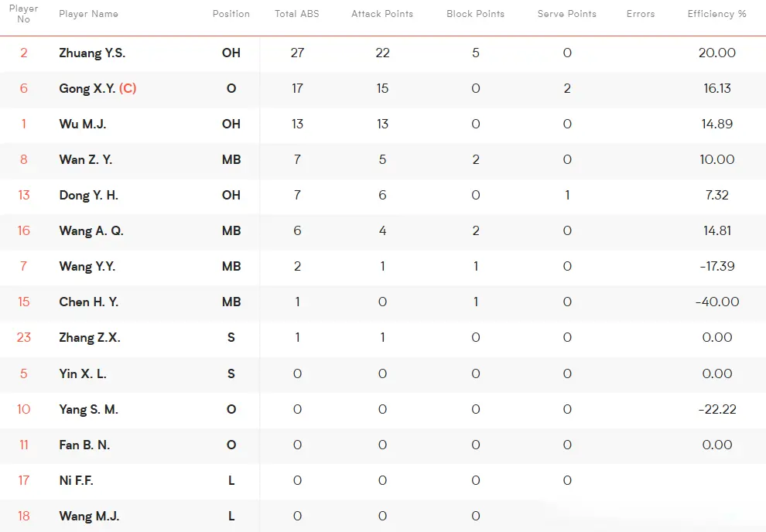Click Wang M.J. player name

click(x=89, y=516)
